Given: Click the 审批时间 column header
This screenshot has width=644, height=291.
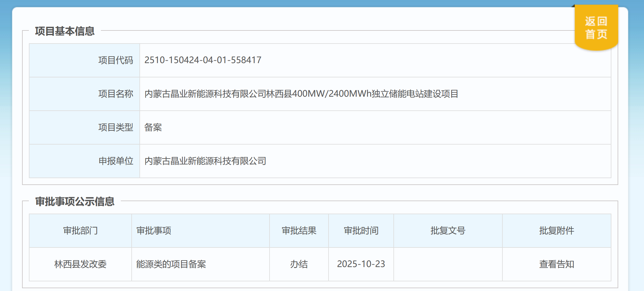Looking at the screenshot, I should coord(361,231).
